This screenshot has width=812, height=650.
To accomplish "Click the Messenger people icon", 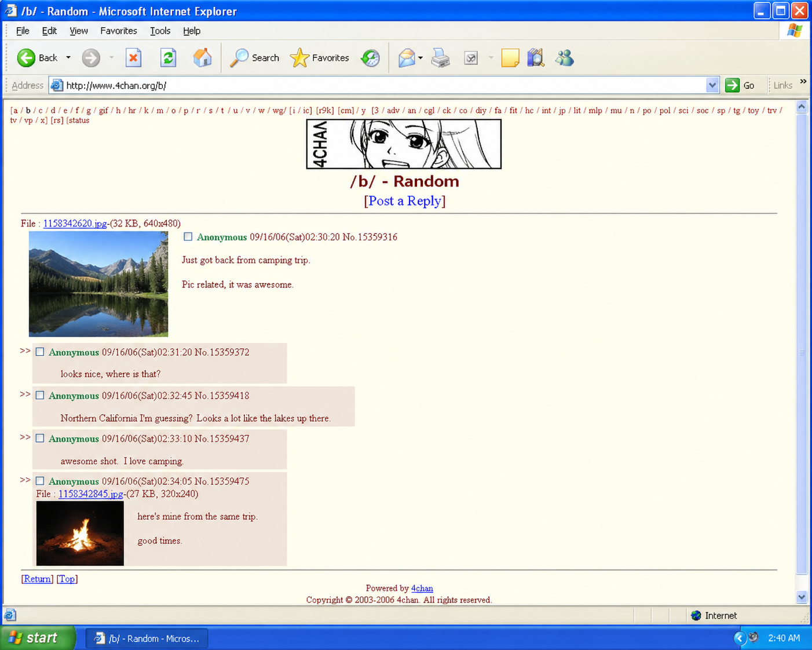I will click(564, 58).
